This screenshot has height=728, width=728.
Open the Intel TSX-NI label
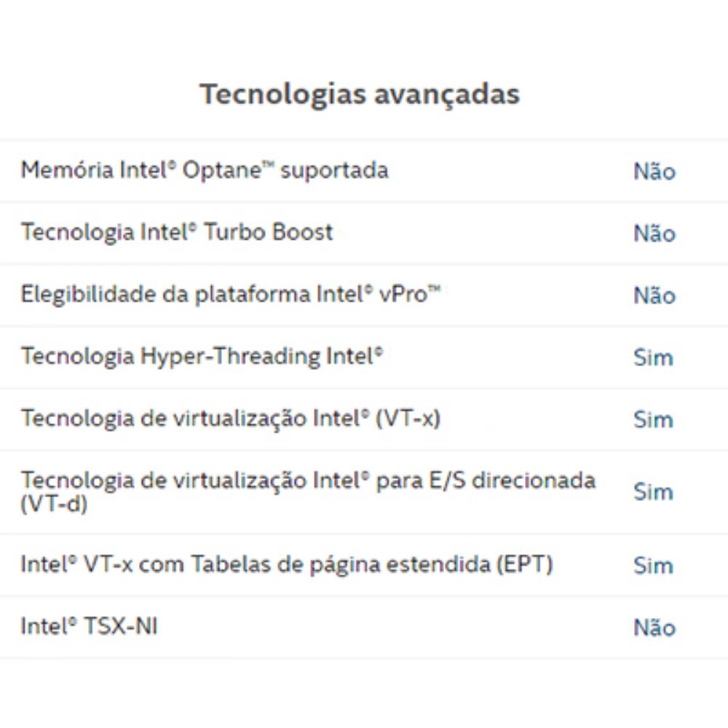(89, 626)
